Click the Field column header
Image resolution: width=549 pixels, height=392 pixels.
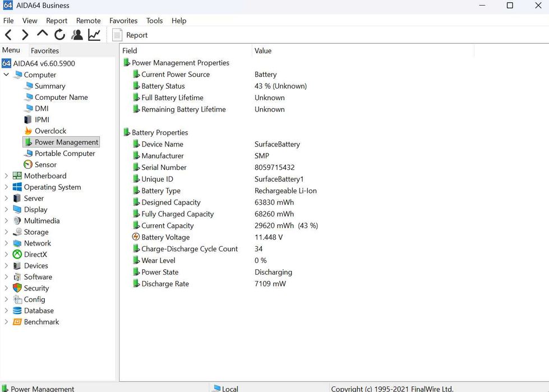coord(186,50)
